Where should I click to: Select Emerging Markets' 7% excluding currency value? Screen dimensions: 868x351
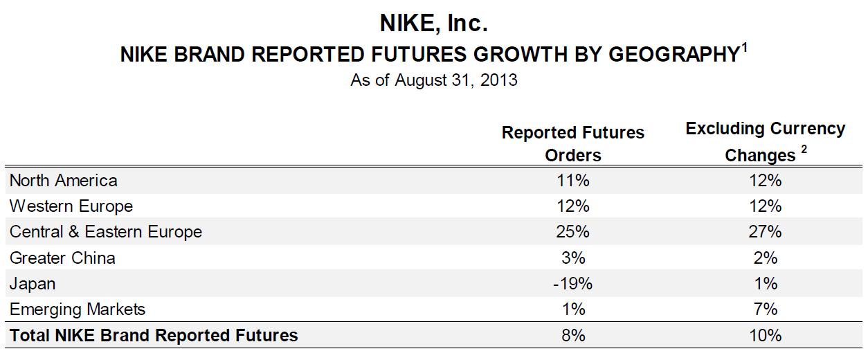coord(765,309)
